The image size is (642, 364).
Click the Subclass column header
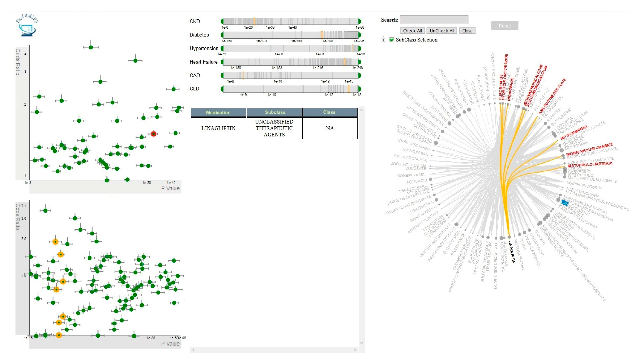tap(275, 112)
